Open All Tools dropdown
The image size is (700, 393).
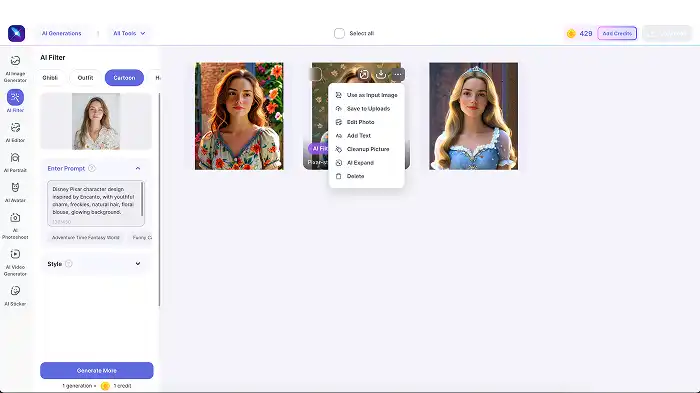click(129, 33)
